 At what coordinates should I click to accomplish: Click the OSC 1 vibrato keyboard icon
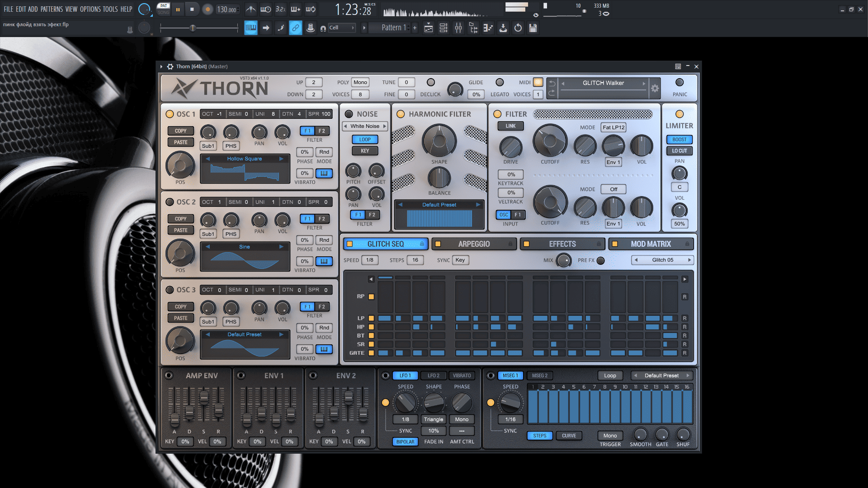pyautogui.click(x=324, y=174)
